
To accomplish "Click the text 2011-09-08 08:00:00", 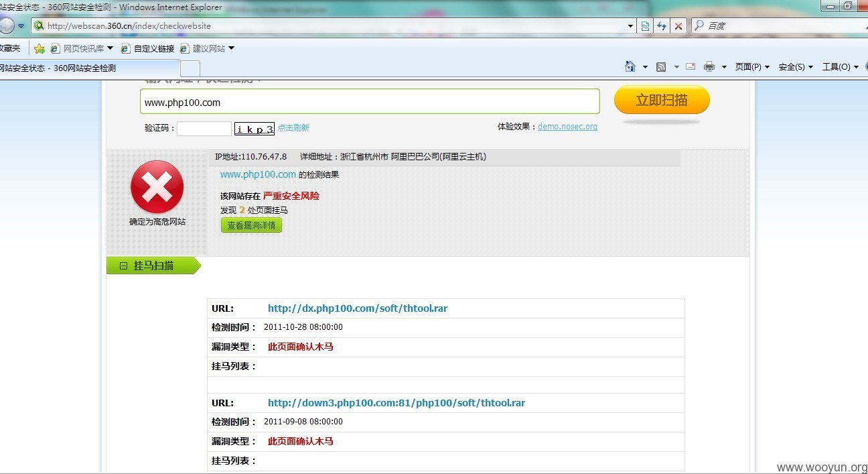I will click(303, 422).
